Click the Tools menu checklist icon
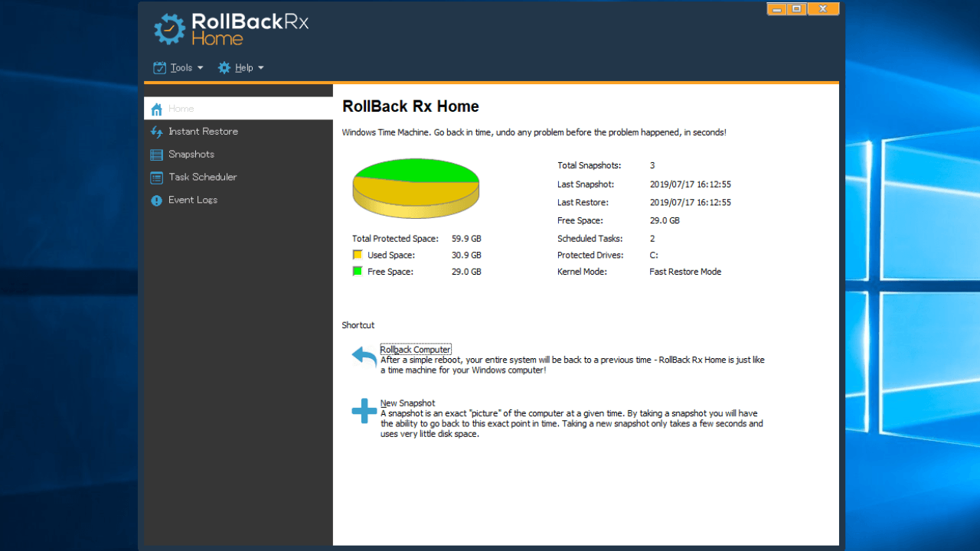980x551 pixels. 159,67
